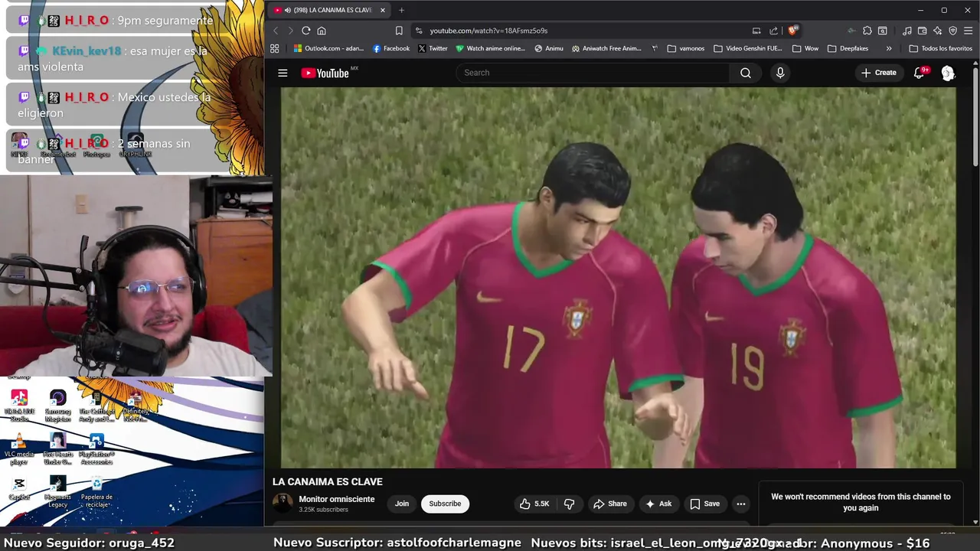This screenshot has height=551, width=980.
Task: Reload the page in the browser
Action: coord(305,31)
